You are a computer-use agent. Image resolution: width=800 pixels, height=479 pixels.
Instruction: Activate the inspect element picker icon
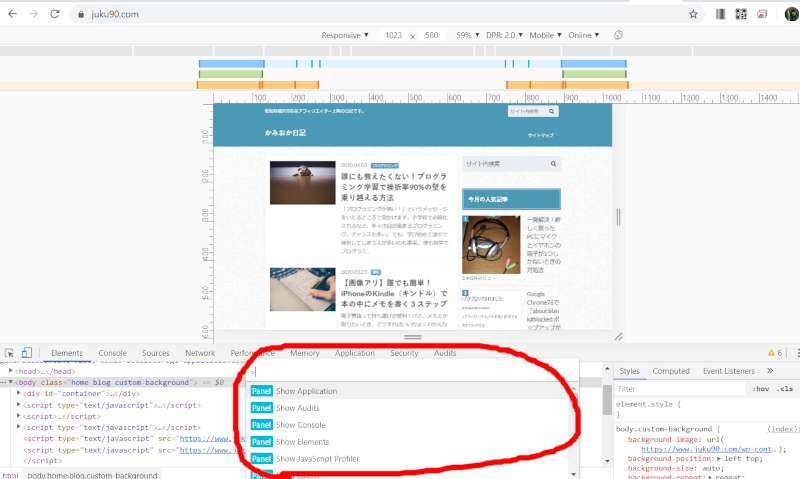point(9,353)
